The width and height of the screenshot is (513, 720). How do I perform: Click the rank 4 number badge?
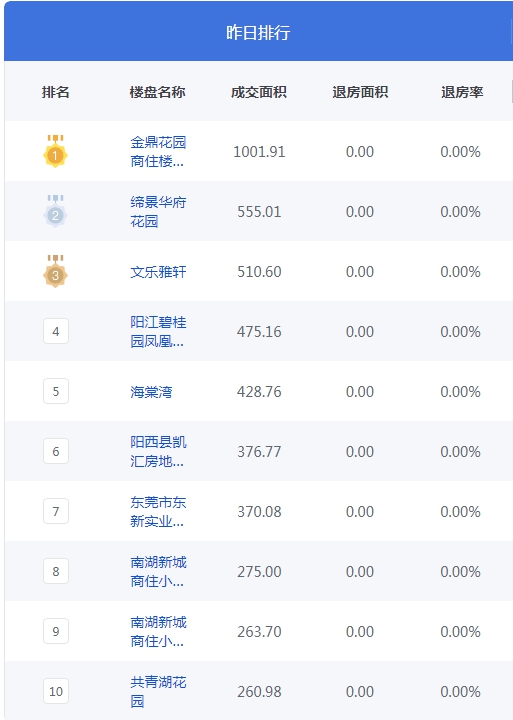56,331
